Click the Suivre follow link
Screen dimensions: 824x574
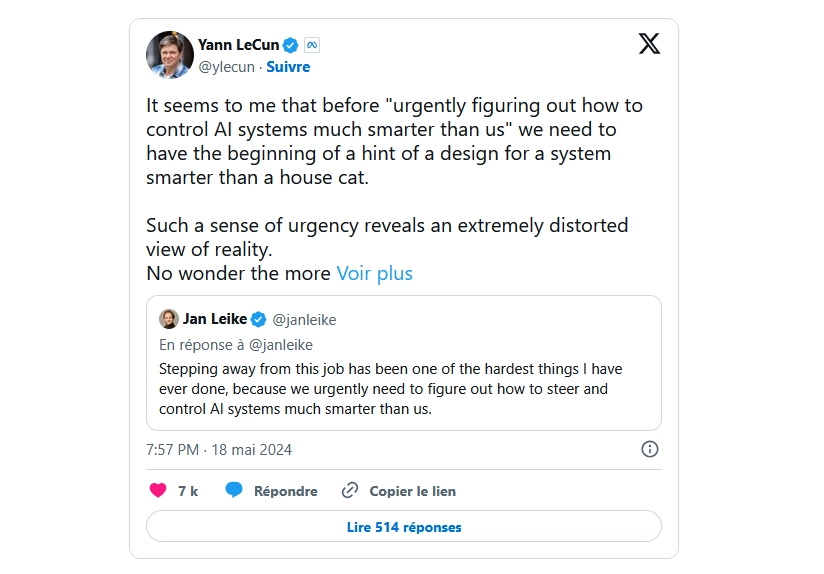click(288, 67)
